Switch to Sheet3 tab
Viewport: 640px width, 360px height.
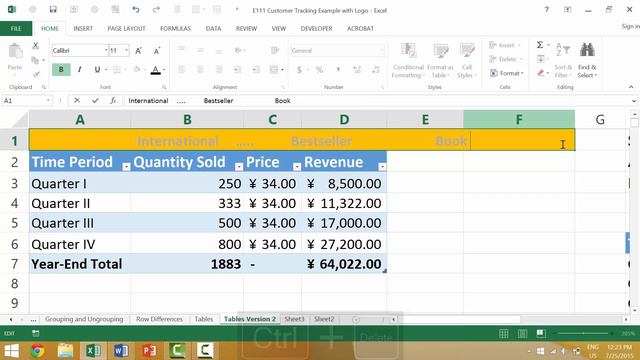pyautogui.click(x=294, y=319)
